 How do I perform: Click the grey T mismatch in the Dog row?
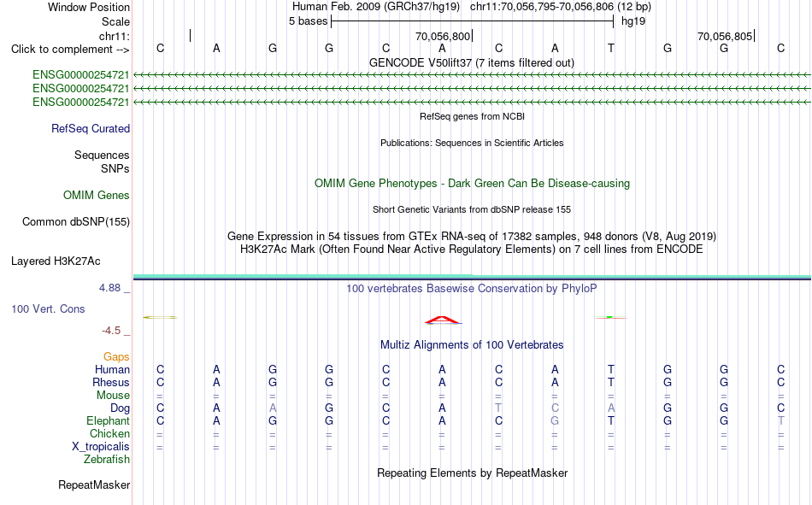pyautogui.click(x=498, y=408)
